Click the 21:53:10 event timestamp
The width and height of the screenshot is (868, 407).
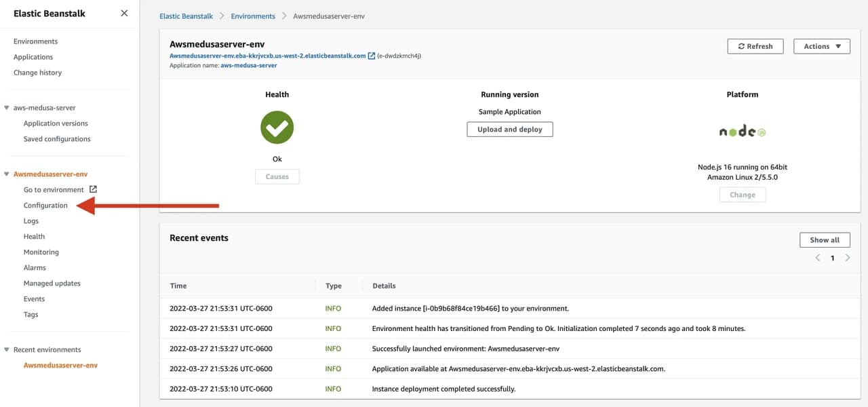[x=221, y=389]
